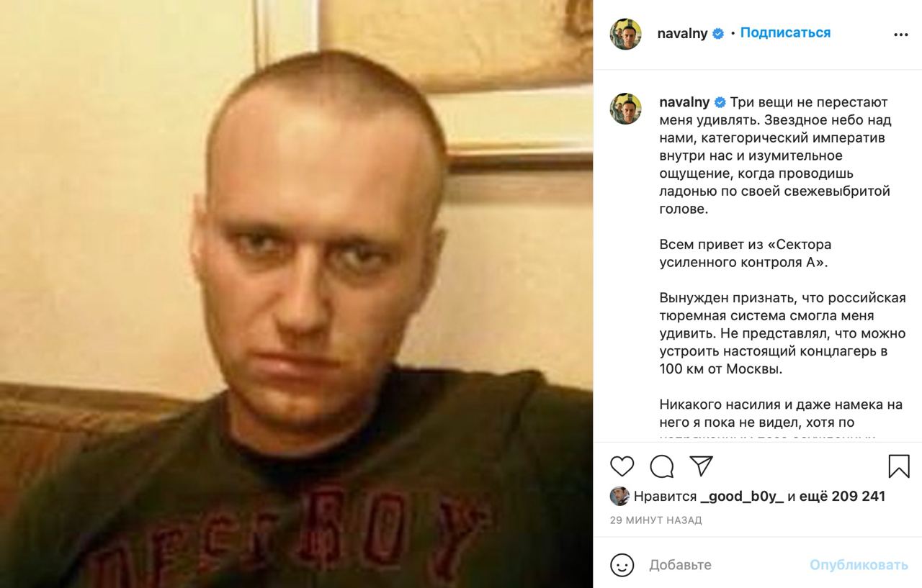Click the caption navalny profile avatar
The width and height of the screenshot is (922, 588).
625,109
